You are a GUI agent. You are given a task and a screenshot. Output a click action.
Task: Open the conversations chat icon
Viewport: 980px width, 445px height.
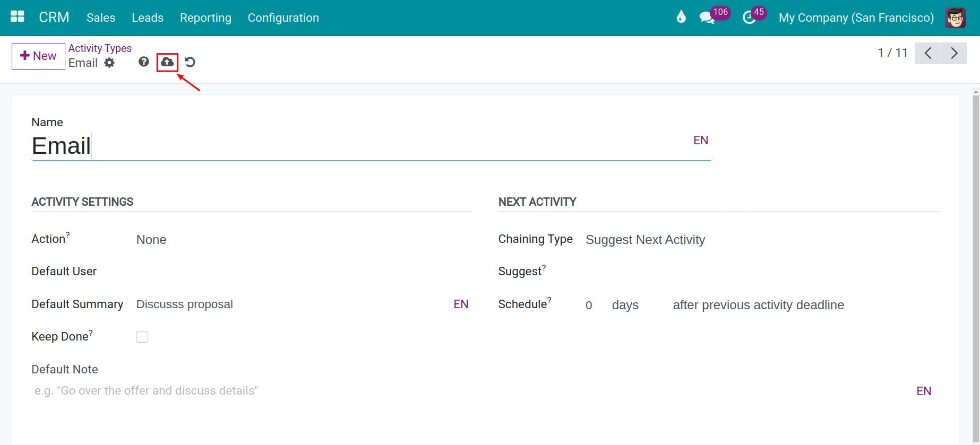point(707,18)
